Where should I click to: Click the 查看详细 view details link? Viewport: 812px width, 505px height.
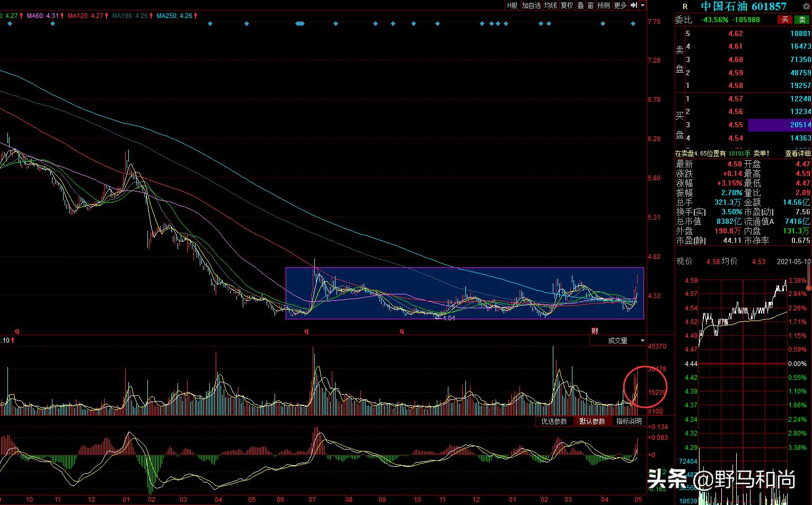pos(798,153)
